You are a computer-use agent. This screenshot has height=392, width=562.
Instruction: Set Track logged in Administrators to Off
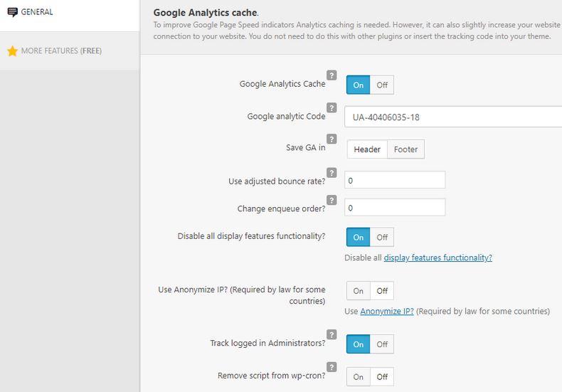382,344
